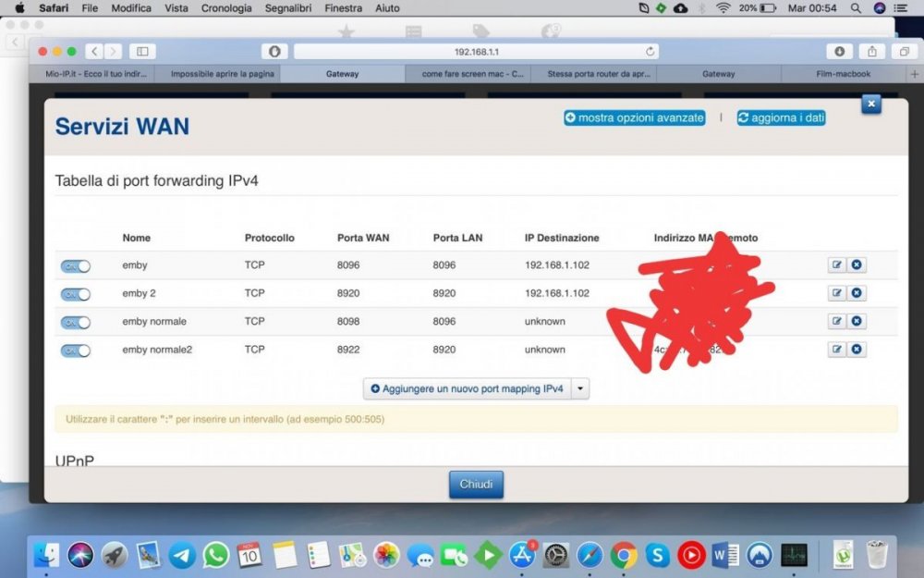The image size is (924, 578).
Task: Select IP 192.168.1.102 in emby row
Action: tap(557, 264)
